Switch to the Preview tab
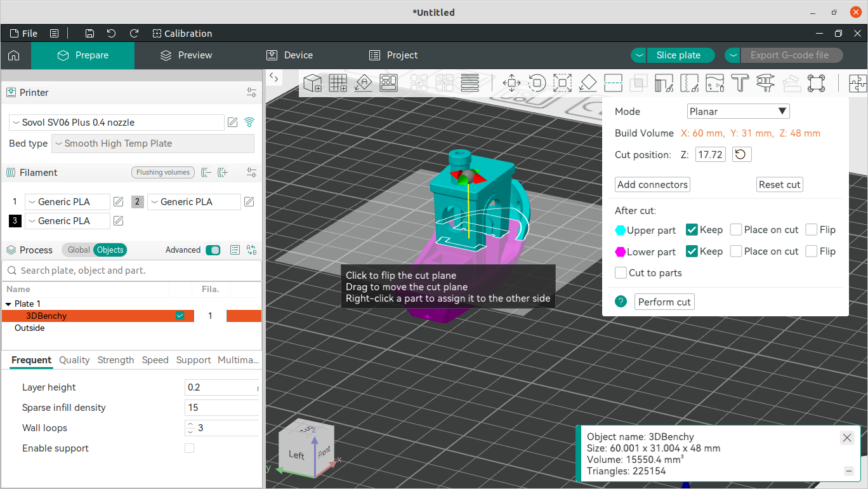868x489 pixels. pyautogui.click(x=187, y=55)
